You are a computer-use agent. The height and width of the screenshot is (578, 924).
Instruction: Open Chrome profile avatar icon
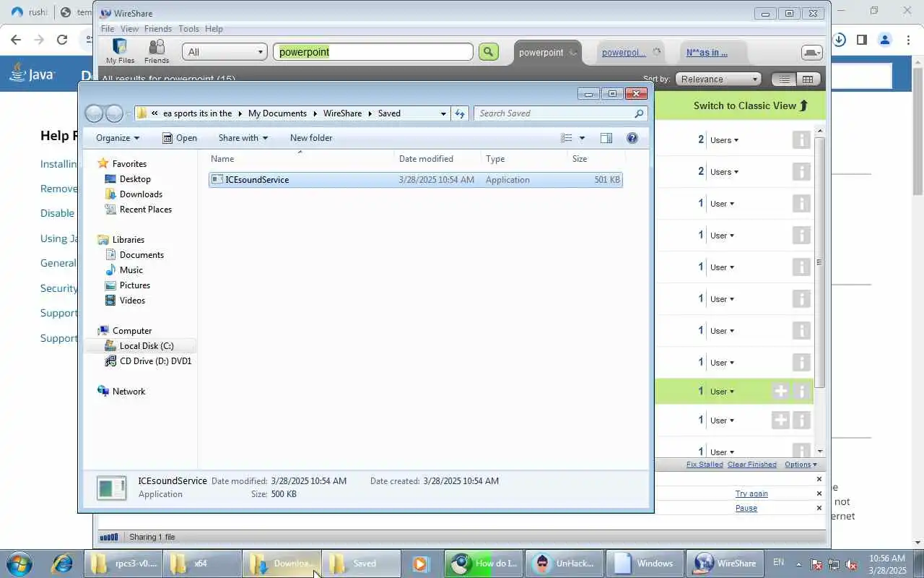click(x=885, y=40)
